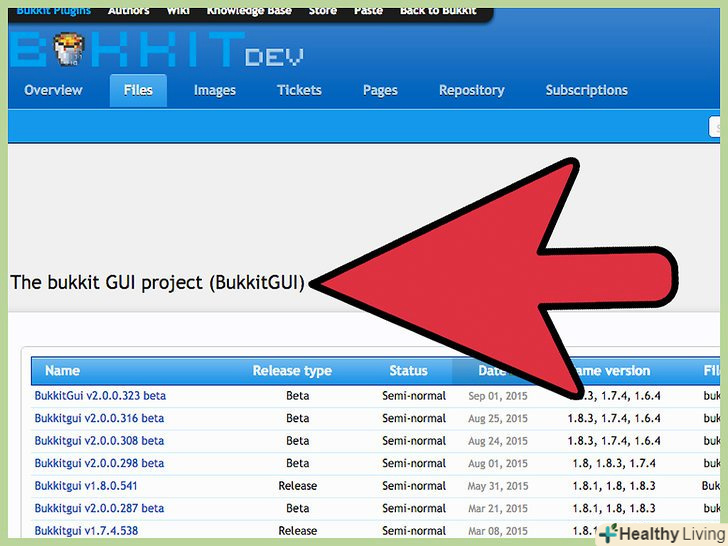Click game version in the Aug 25 row
This screenshot has width=728, height=546.
pos(614,418)
